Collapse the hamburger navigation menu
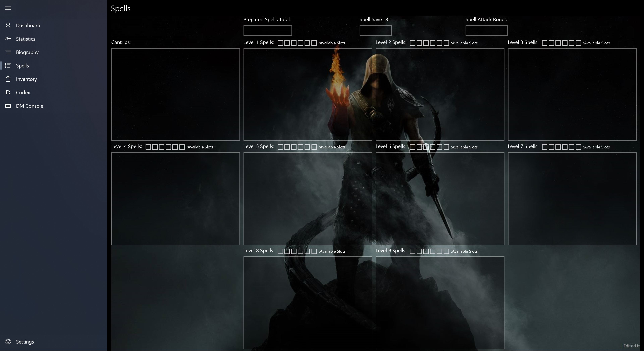644x351 pixels. point(8,8)
